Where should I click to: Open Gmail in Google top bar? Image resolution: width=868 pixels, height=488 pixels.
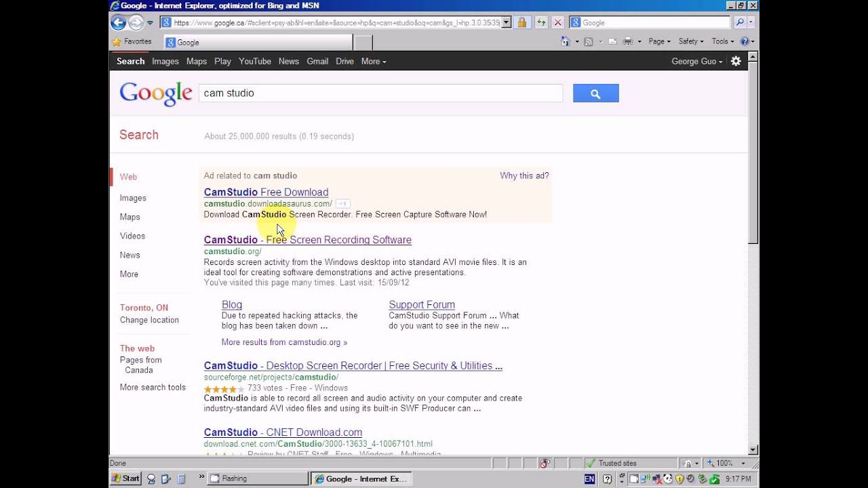[x=317, y=61]
